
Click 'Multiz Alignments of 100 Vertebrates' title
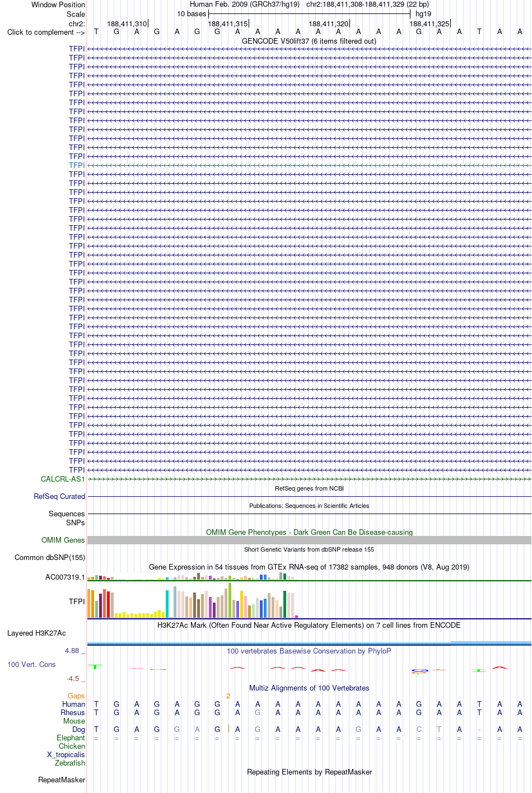click(309, 688)
